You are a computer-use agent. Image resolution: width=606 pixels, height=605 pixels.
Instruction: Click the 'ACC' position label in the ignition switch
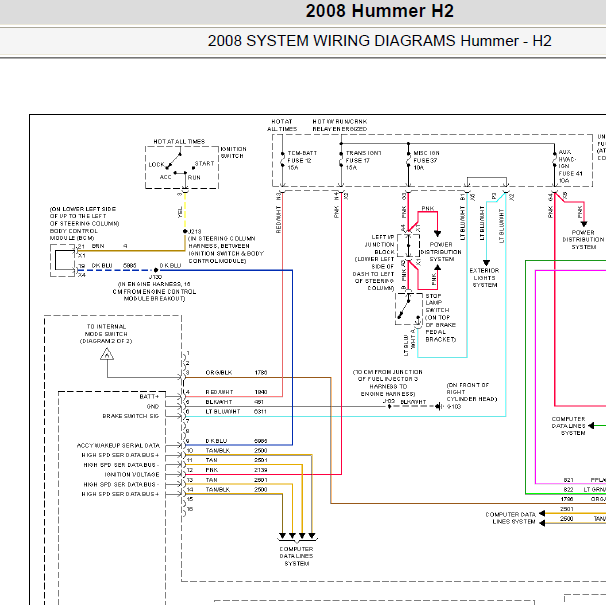pos(165,177)
